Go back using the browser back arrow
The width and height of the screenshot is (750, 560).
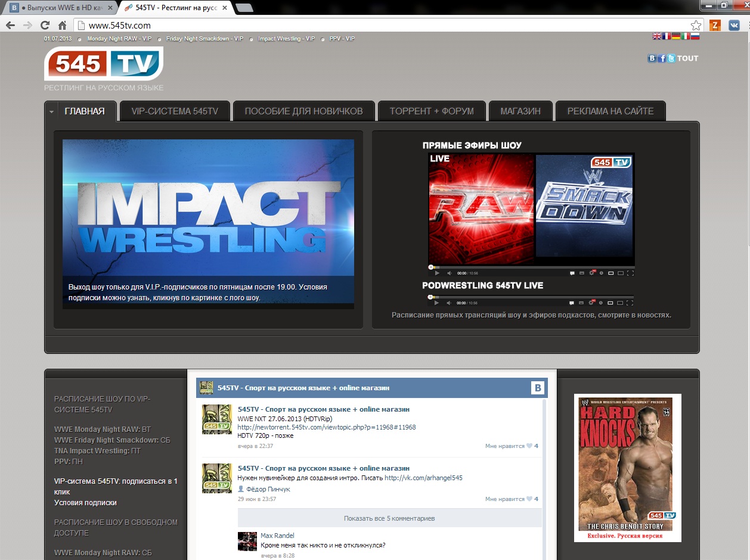[10, 25]
